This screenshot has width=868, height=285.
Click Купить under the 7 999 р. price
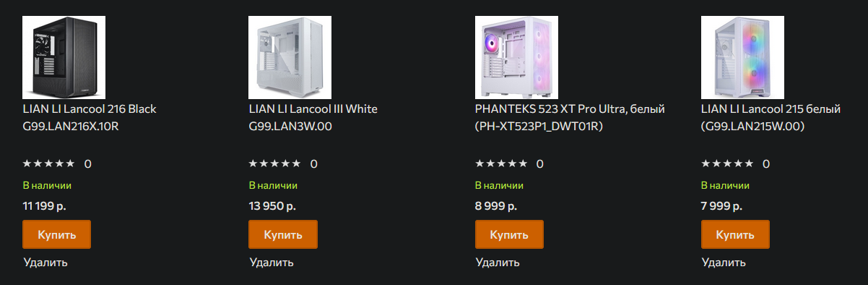tap(735, 235)
